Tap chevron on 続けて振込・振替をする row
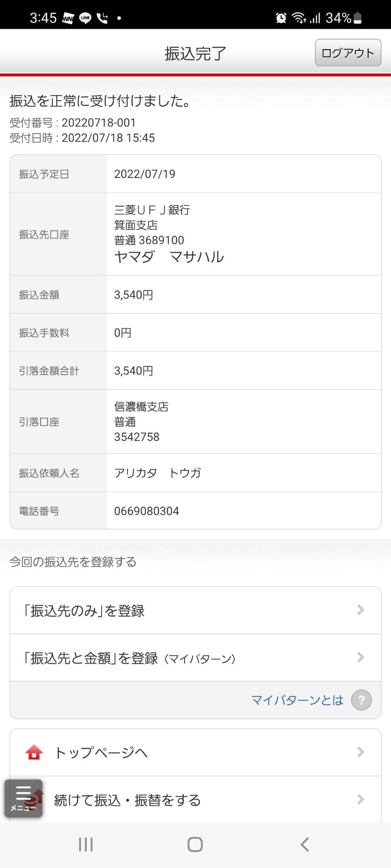Image resolution: width=391 pixels, height=868 pixels. click(x=360, y=799)
